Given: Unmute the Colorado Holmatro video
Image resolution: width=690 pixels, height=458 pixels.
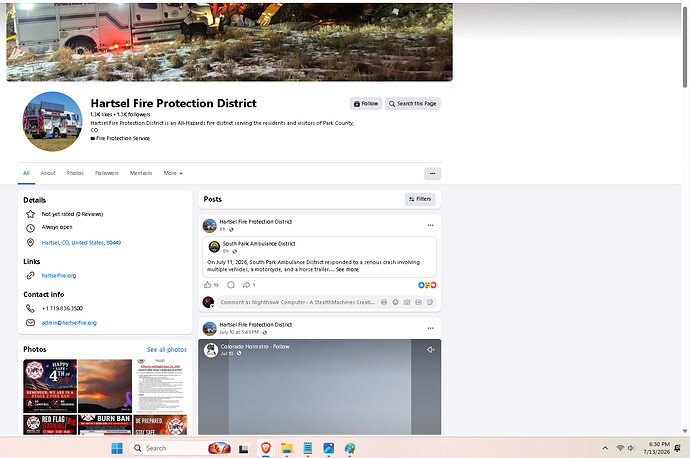Looking at the screenshot, I should pyautogui.click(x=430, y=350).
